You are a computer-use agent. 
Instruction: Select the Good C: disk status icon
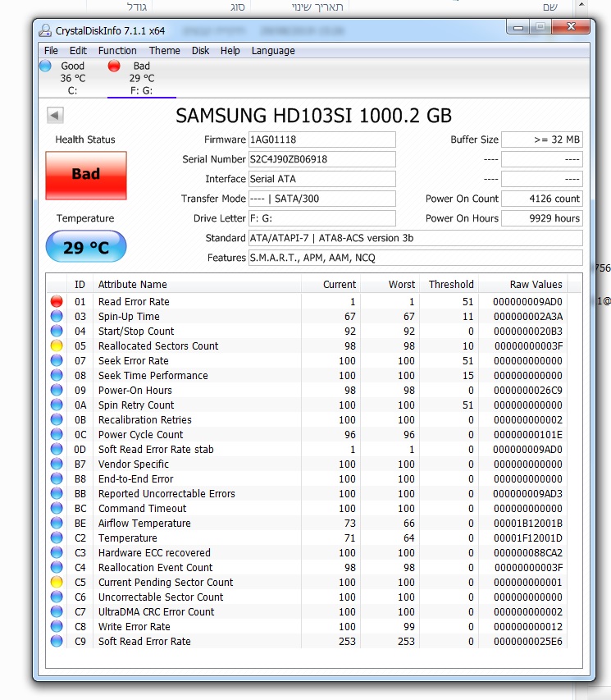coord(46,66)
